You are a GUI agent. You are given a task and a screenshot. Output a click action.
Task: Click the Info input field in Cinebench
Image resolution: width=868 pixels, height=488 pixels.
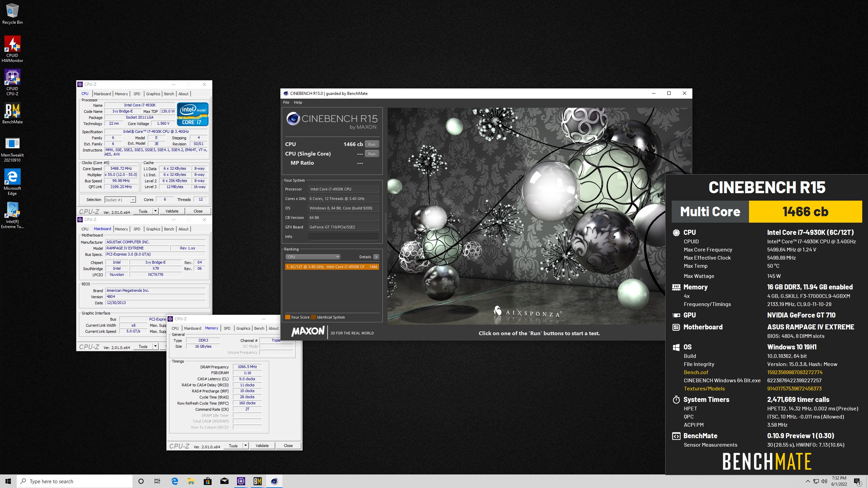[343, 237]
